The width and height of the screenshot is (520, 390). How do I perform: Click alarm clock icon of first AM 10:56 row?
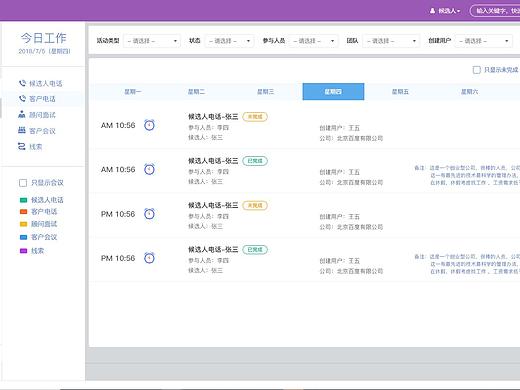(x=149, y=125)
